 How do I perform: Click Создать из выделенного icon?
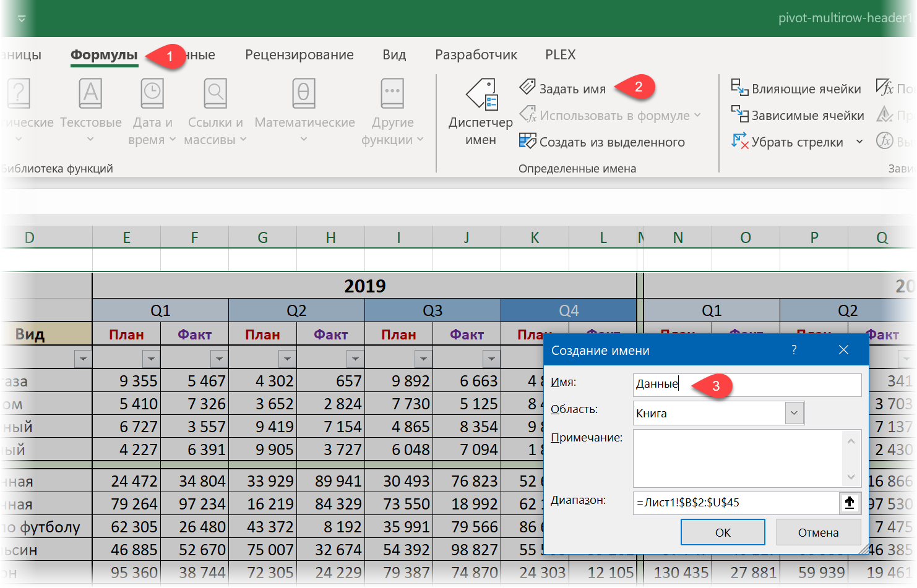[527, 141]
